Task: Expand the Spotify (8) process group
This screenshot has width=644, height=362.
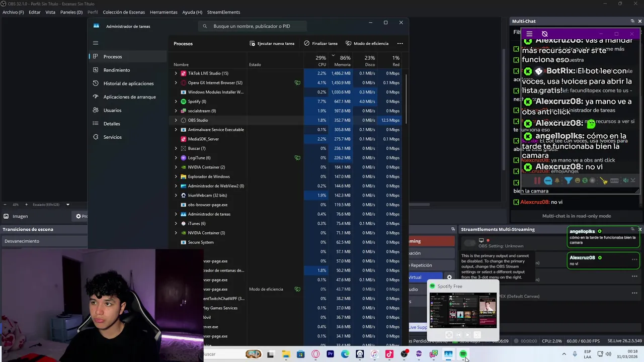Action: click(x=176, y=102)
